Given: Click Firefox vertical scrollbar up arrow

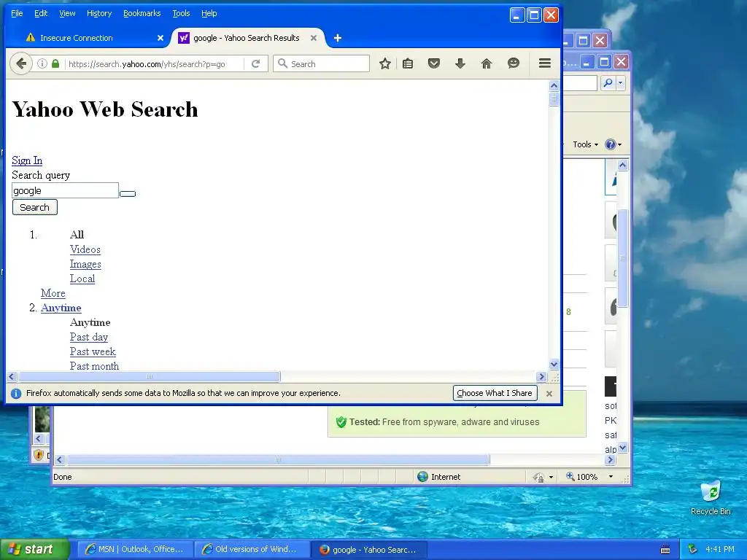Looking at the screenshot, I should [x=554, y=86].
